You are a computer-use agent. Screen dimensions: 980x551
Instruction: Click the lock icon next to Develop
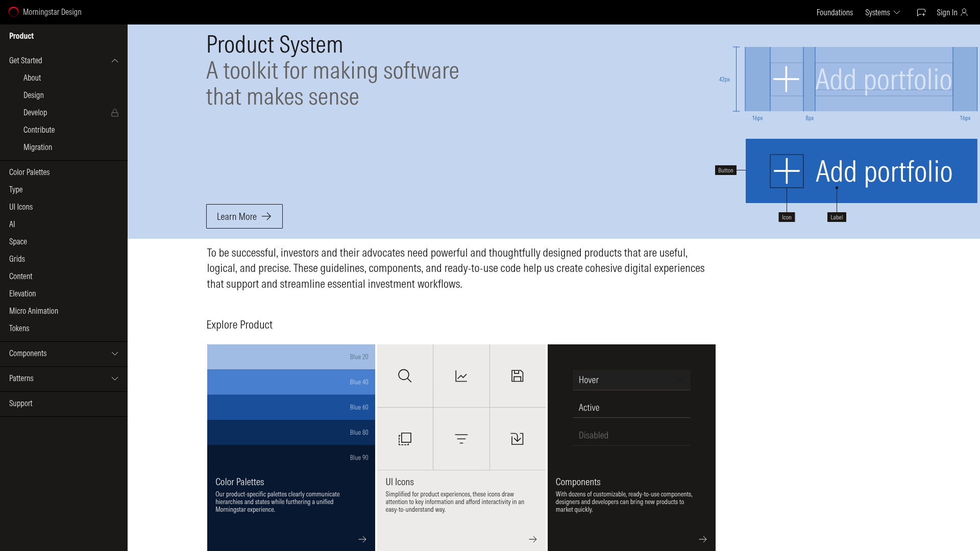[115, 113]
